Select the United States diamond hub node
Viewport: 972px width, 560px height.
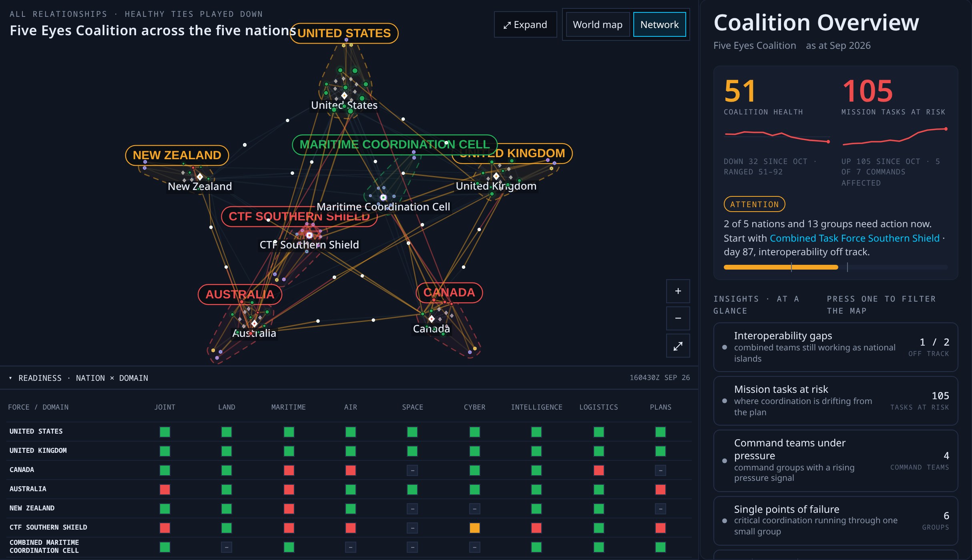344,95
